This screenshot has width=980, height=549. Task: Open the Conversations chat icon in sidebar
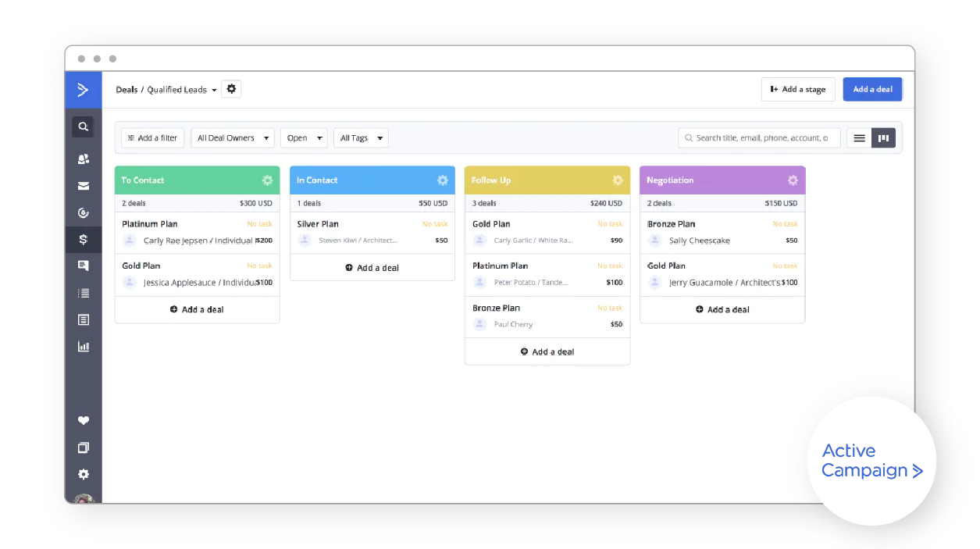pos(84,266)
